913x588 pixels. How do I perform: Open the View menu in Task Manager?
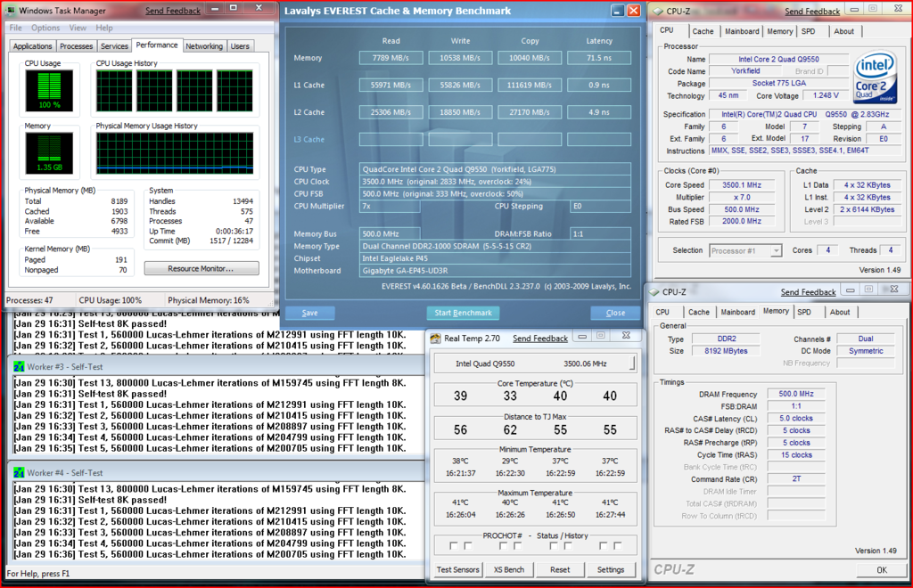(x=78, y=28)
